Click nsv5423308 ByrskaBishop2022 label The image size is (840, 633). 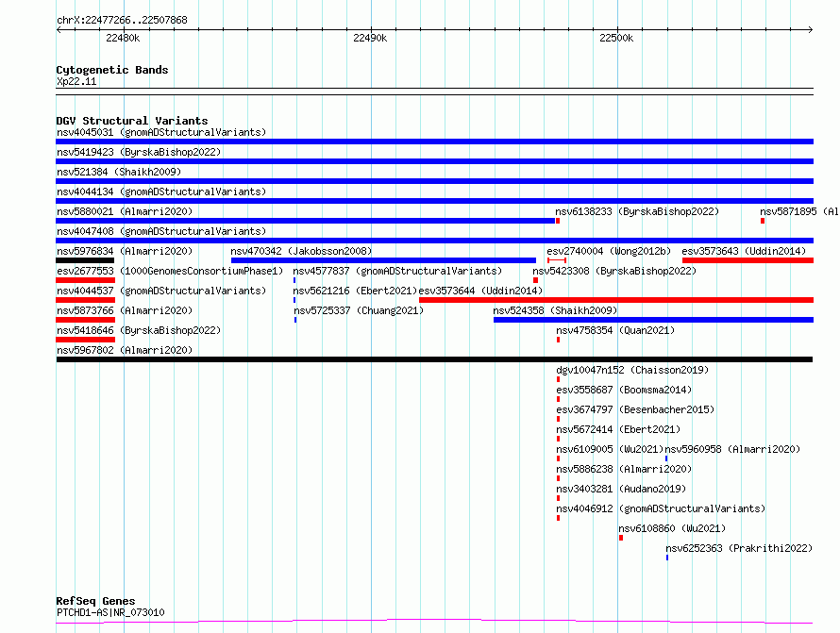[614, 271]
